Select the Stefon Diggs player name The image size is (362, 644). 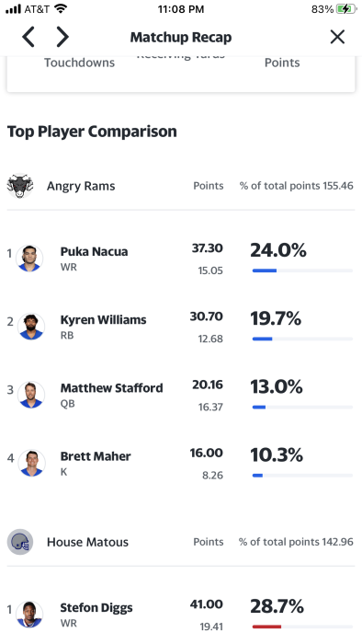click(x=96, y=608)
